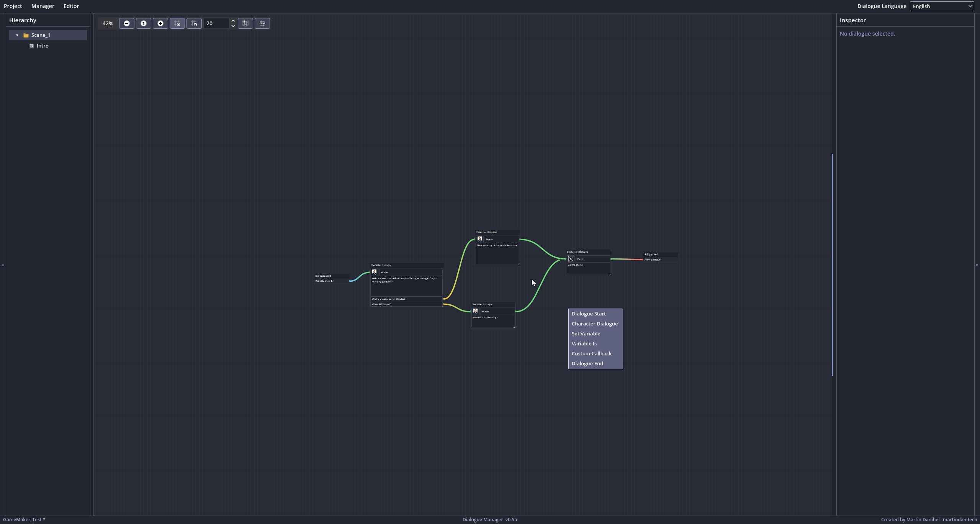
Task: Click the "Variable must be" row
Action: [x=332, y=281]
